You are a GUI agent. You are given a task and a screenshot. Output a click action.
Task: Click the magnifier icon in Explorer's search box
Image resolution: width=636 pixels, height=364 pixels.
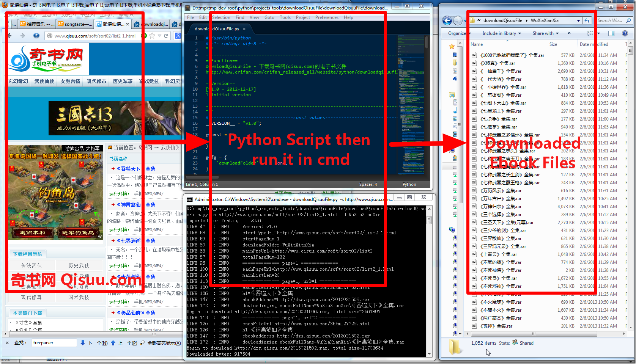coord(628,20)
